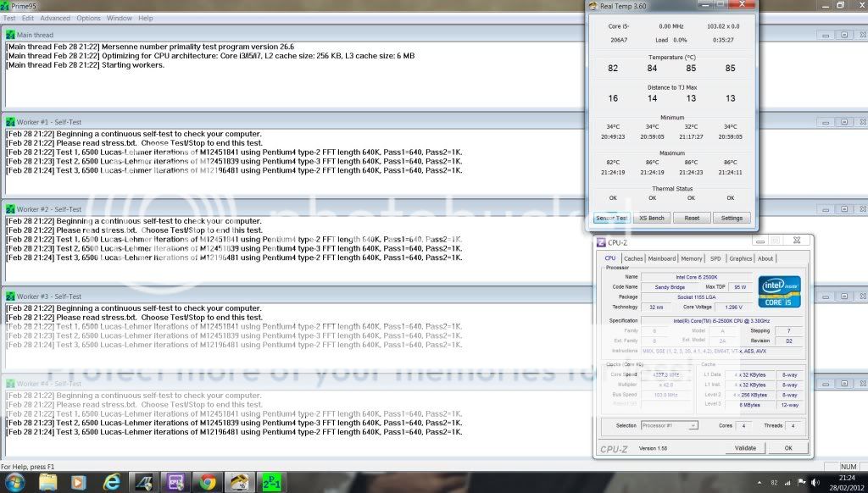Image resolution: width=868 pixels, height=493 pixels.
Task: Click the Validate button in CPU-Z
Action: [745, 448]
